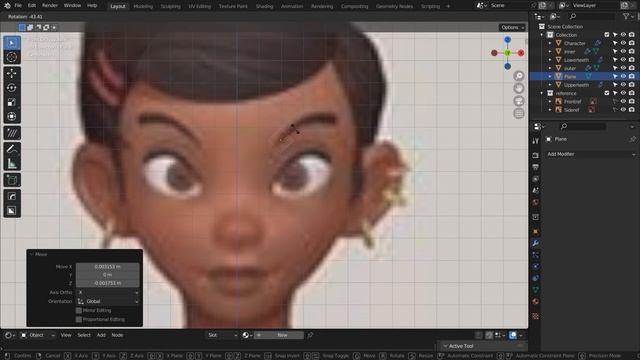Open the Window menu
This screenshot has width=640, height=360.
pos(72,6)
